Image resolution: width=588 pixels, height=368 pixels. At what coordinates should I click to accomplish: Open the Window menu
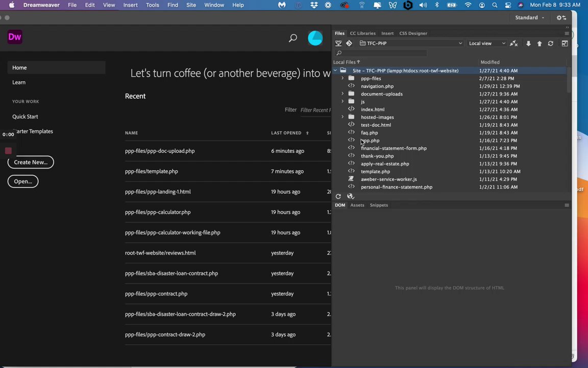[x=214, y=5]
